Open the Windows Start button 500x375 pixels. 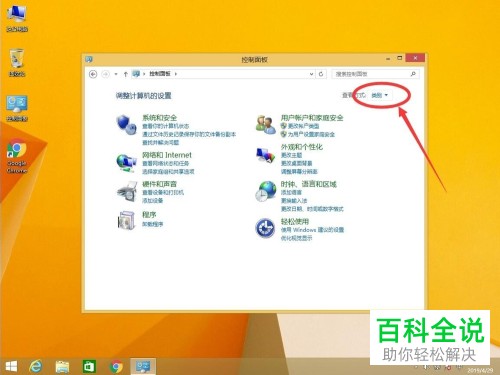pos(11,366)
